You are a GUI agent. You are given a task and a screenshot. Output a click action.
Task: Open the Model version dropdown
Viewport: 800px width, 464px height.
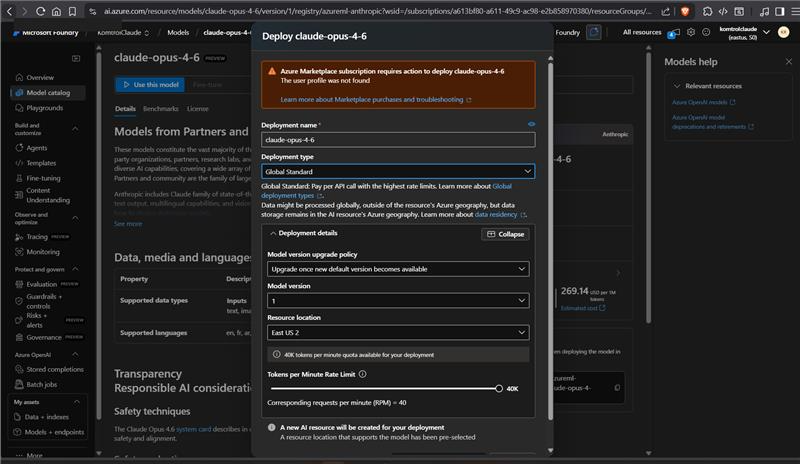point(398,301)
